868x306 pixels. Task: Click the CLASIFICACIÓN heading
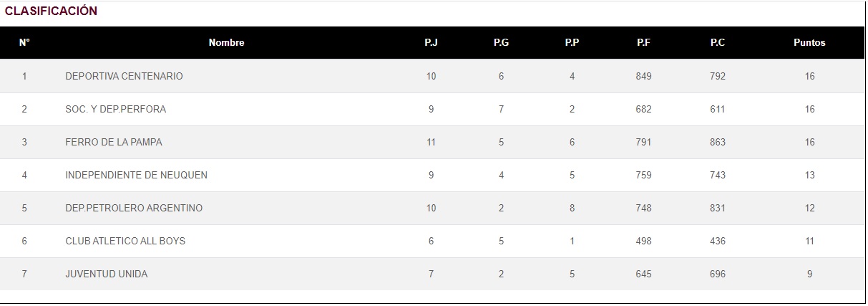[51, 11]
